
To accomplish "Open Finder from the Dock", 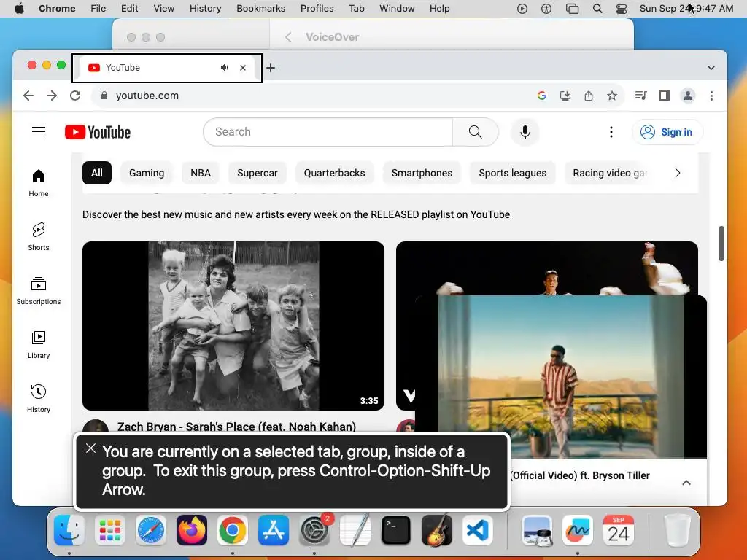I will [69, 530].
